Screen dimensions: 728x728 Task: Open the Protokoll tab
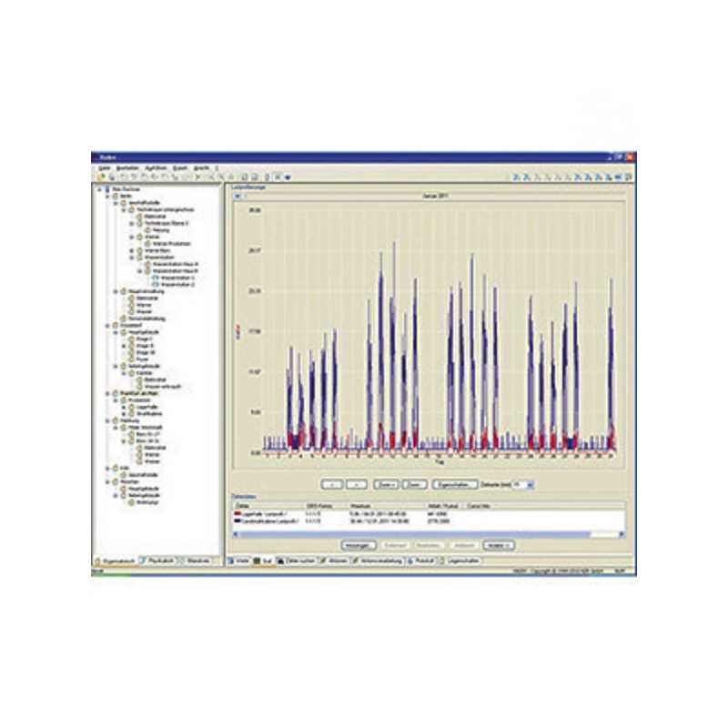click(421, 561)
